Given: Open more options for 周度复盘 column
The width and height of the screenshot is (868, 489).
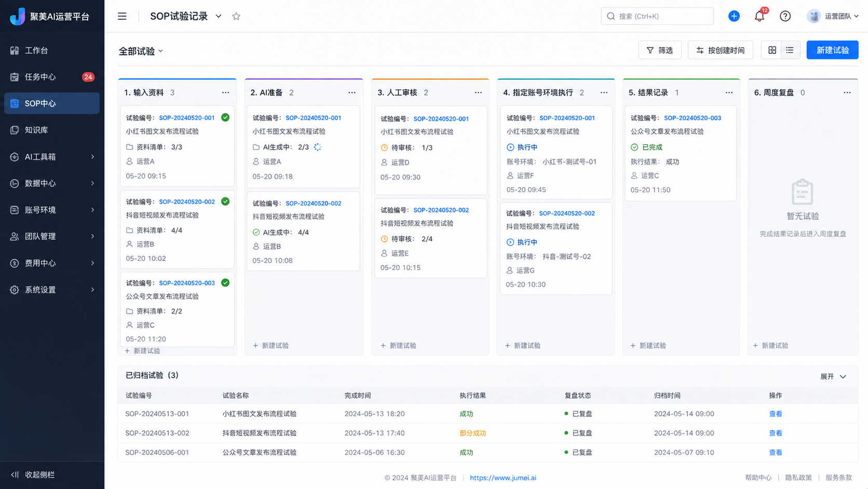Looking at the screenshot, I should [847, 92].
